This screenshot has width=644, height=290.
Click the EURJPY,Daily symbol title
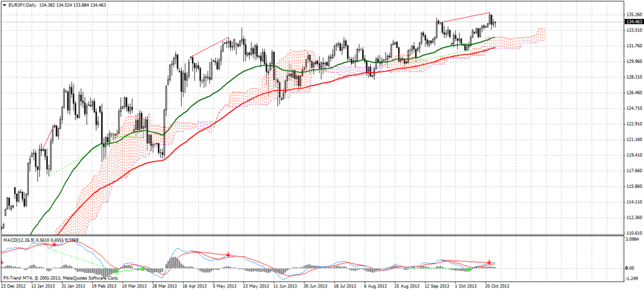pyautogui.click(x=23, y=4)
